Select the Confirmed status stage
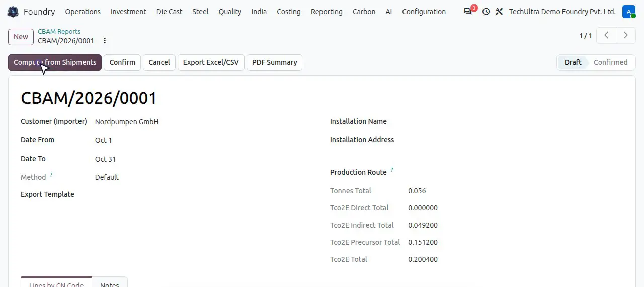The image size is (644, 287). [610, 62]
